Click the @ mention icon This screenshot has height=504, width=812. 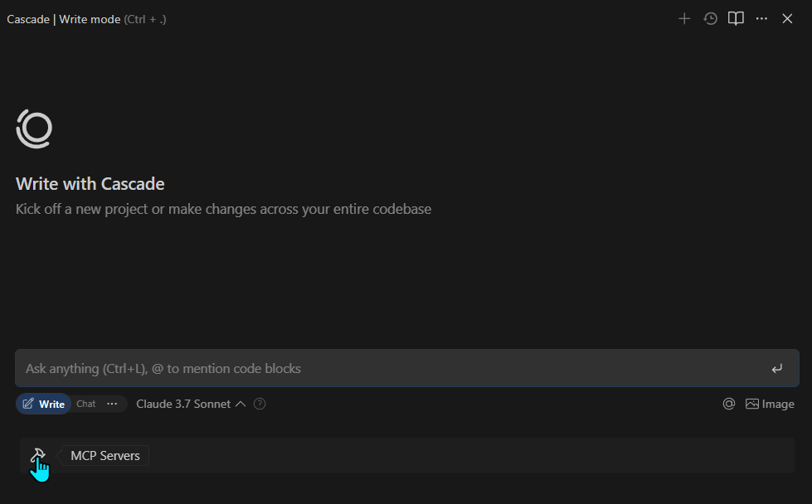click(x=728, y=404)
